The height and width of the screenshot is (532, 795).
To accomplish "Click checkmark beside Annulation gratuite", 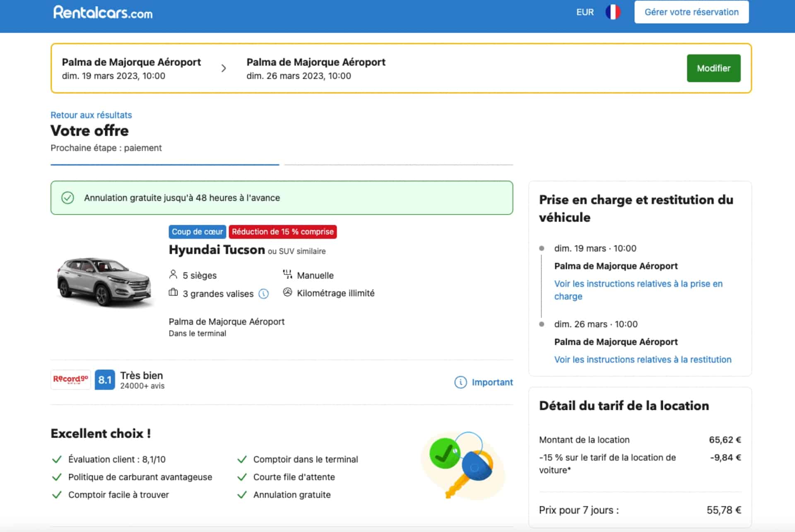I will tap(242, 495).
